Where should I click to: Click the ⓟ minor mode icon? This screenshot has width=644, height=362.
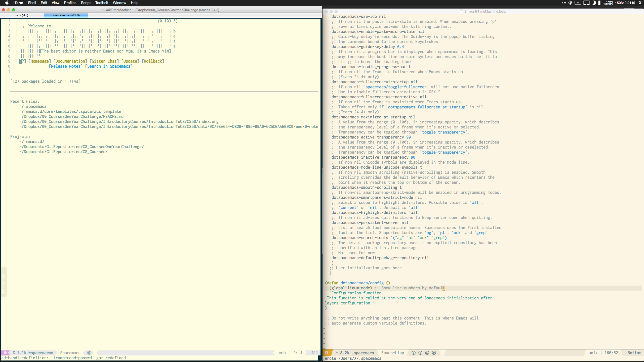434,353
